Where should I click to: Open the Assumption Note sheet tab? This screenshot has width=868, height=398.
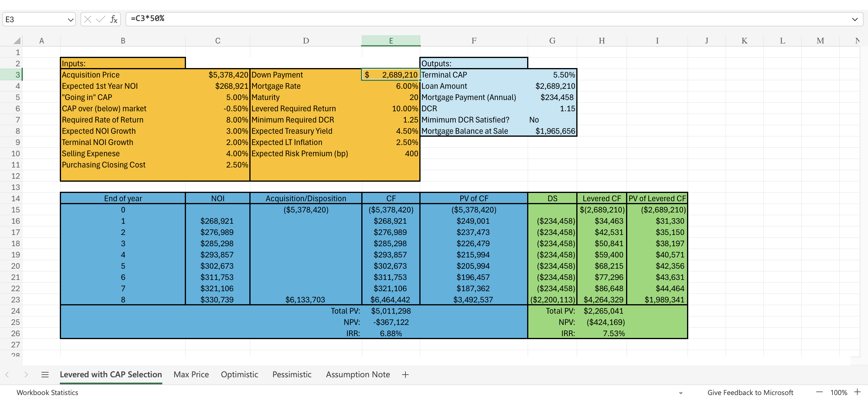[x=357, y=374]
